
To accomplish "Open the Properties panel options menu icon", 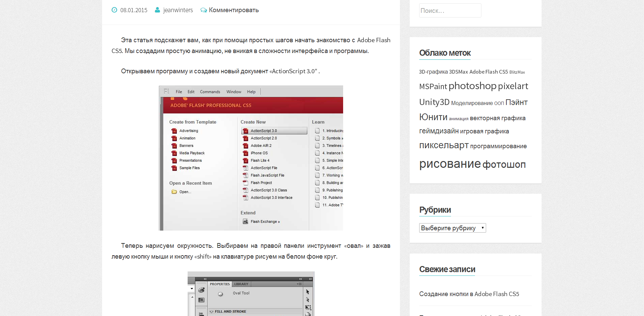I will (299, 284).
